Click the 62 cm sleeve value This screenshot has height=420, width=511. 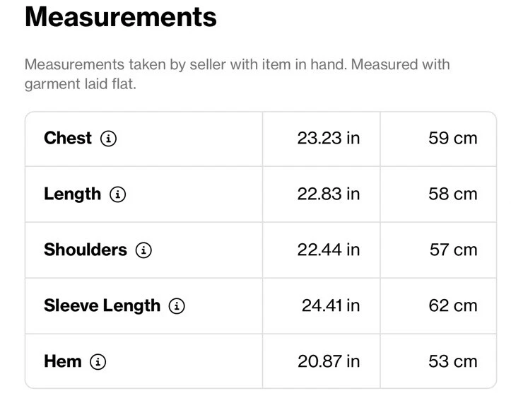click(x=452, y=306)
